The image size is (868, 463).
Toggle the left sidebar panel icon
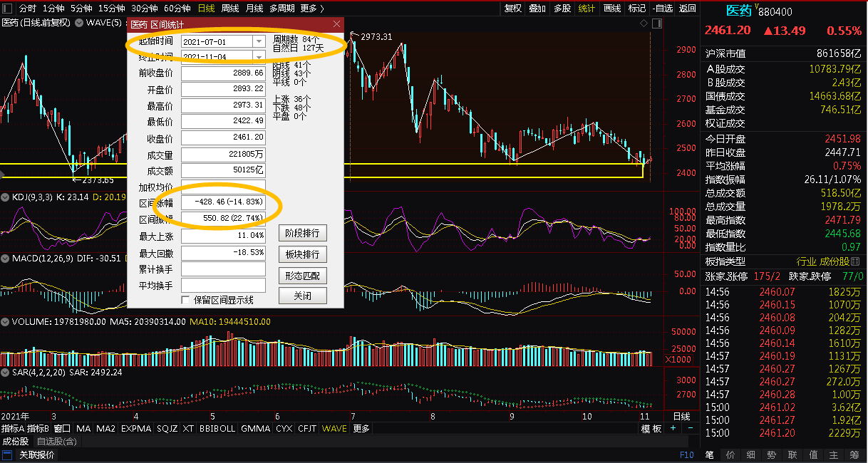(7, 9)
